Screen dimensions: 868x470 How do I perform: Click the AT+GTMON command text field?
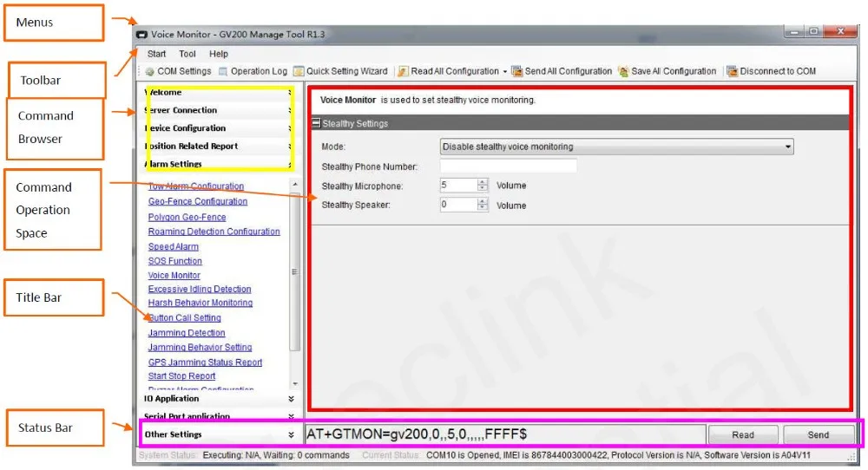point(505,434)
